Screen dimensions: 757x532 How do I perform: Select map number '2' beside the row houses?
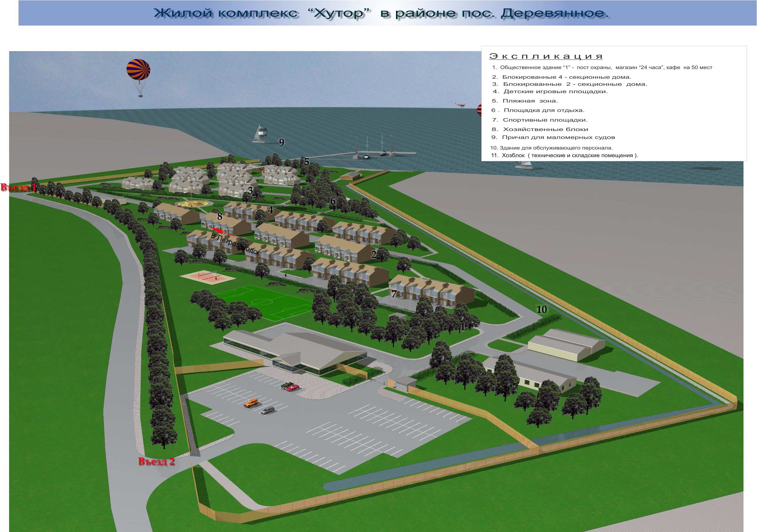(x=374, y=254)
